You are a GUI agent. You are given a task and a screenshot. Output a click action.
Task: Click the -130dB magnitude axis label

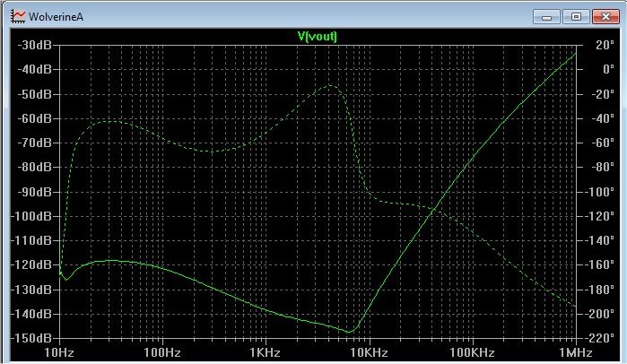(x=32, y=290)
